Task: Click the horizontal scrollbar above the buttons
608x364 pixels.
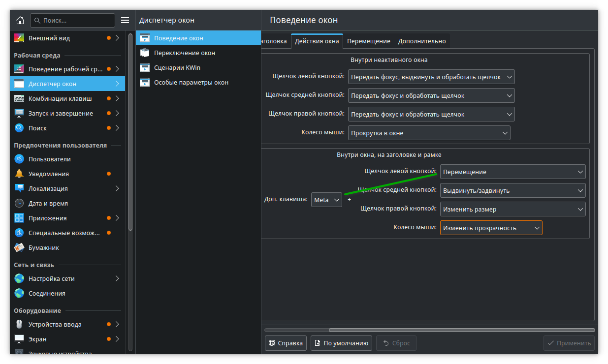Action: click(461, 330)
